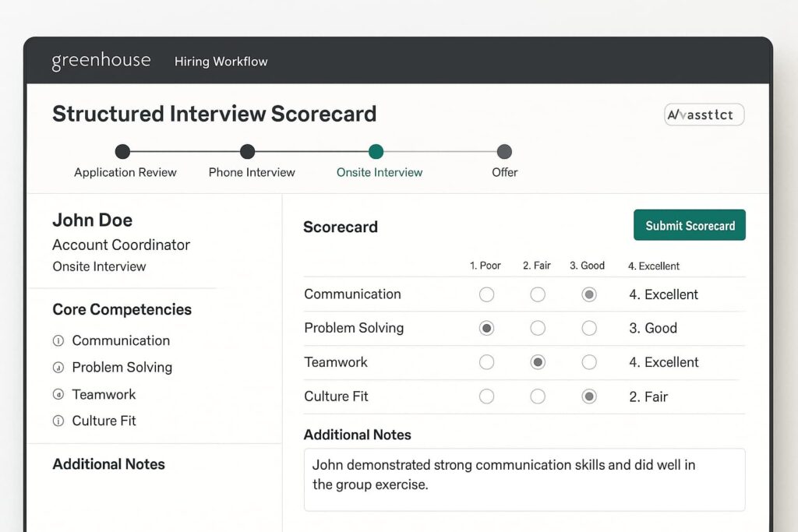
Task: Click the icon beside Teamwork competency
Action: pos(58,394)
